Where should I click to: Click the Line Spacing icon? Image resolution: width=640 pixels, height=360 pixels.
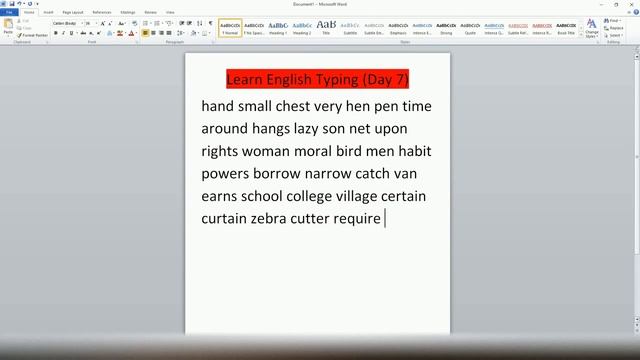click(x=180, y=33)
